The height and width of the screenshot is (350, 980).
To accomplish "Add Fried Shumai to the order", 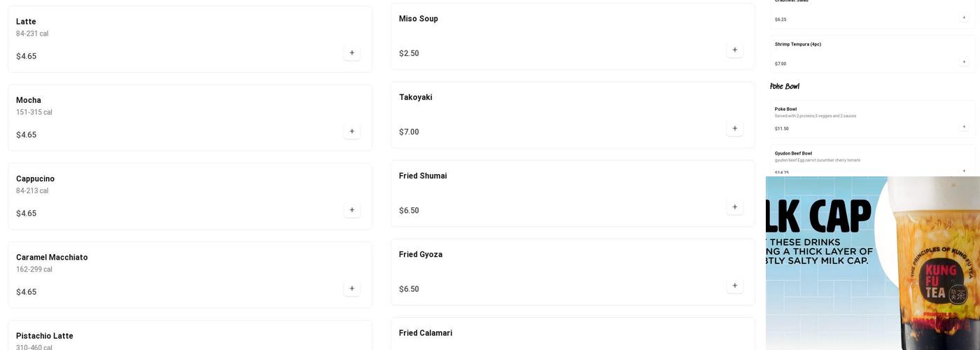I will point(734,207).
